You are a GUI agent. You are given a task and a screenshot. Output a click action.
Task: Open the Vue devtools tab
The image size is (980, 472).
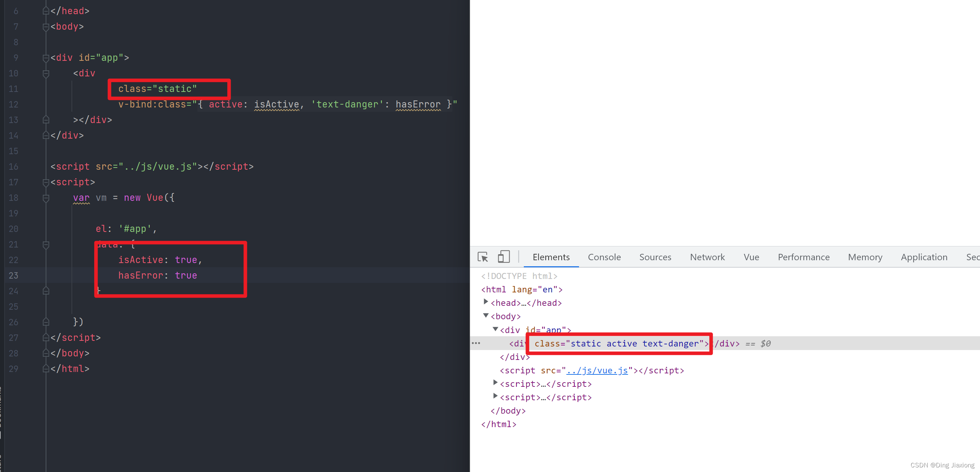(751, 257)
